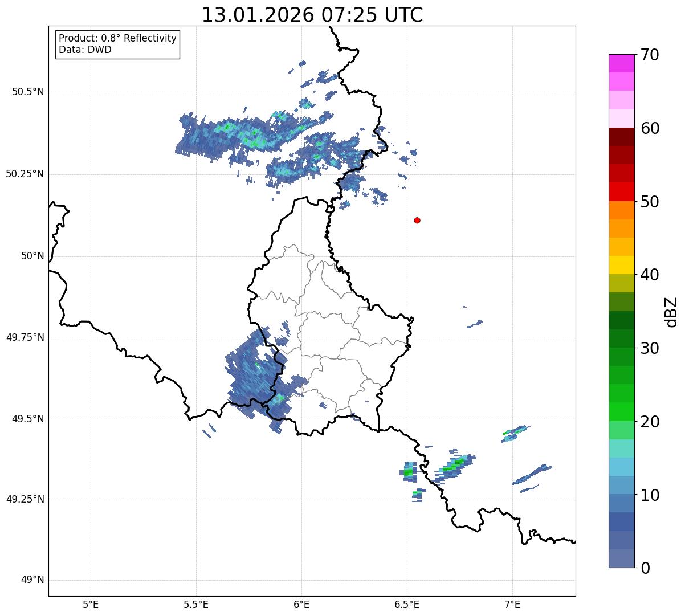Click the colorbar tick value 30
The width and height of the screenshot is (685, 616).
tap(650, 348)
